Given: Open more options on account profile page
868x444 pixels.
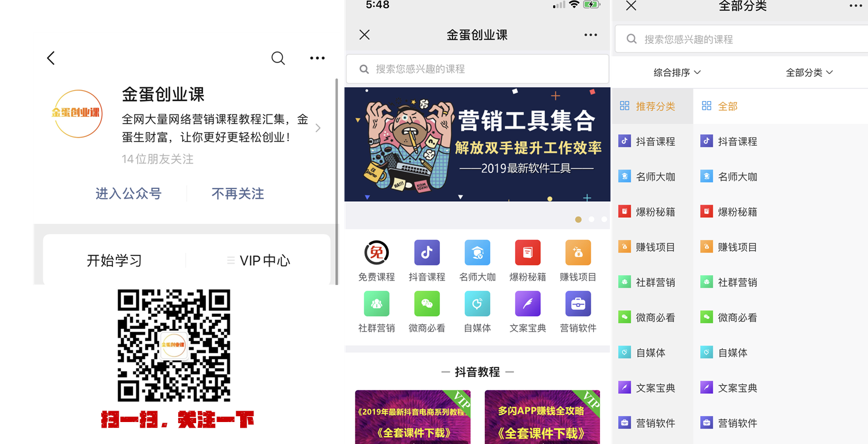Looking at the screenshot, I should tap(317, 58).
